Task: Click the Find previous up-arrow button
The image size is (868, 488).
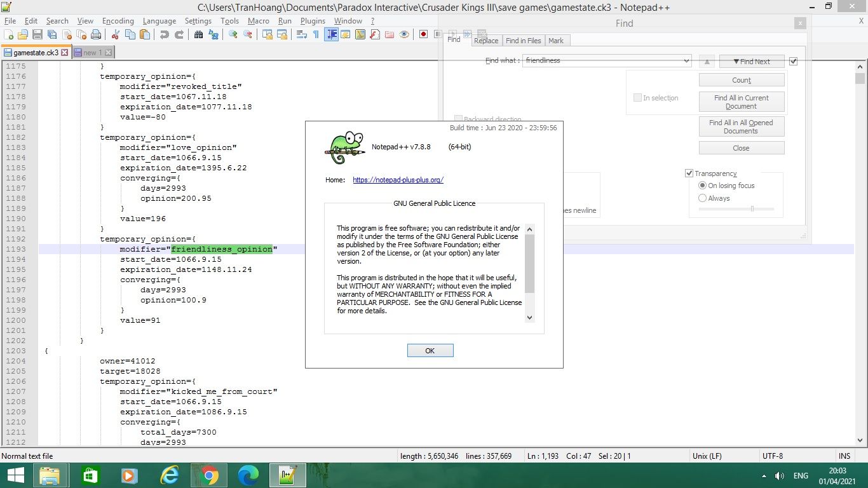Action: point(707,62)
